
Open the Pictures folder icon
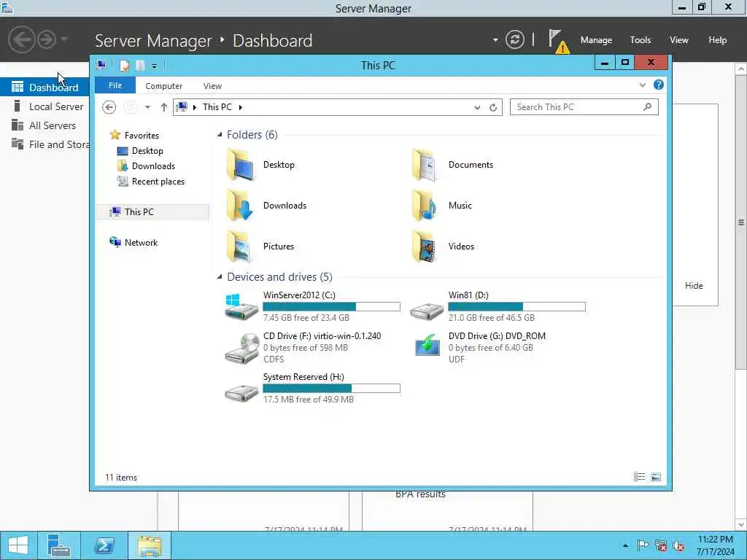[240, 246]
